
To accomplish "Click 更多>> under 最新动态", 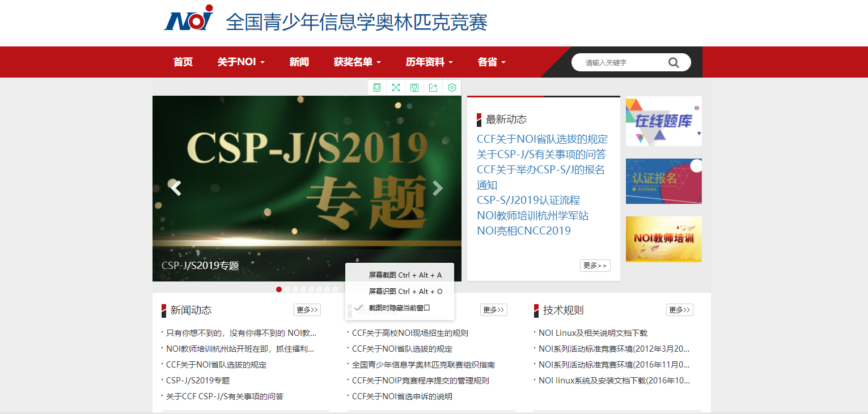I will coord(595,265).
